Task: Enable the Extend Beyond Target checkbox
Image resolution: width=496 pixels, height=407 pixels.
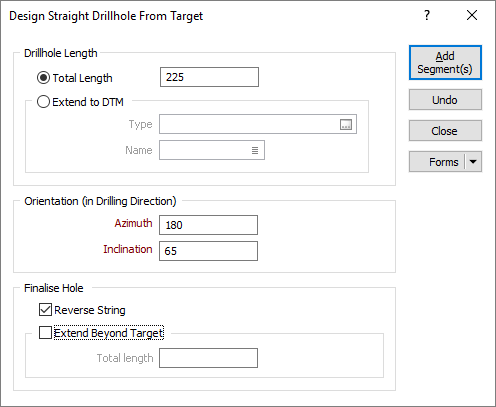Action: click(45, 333)
